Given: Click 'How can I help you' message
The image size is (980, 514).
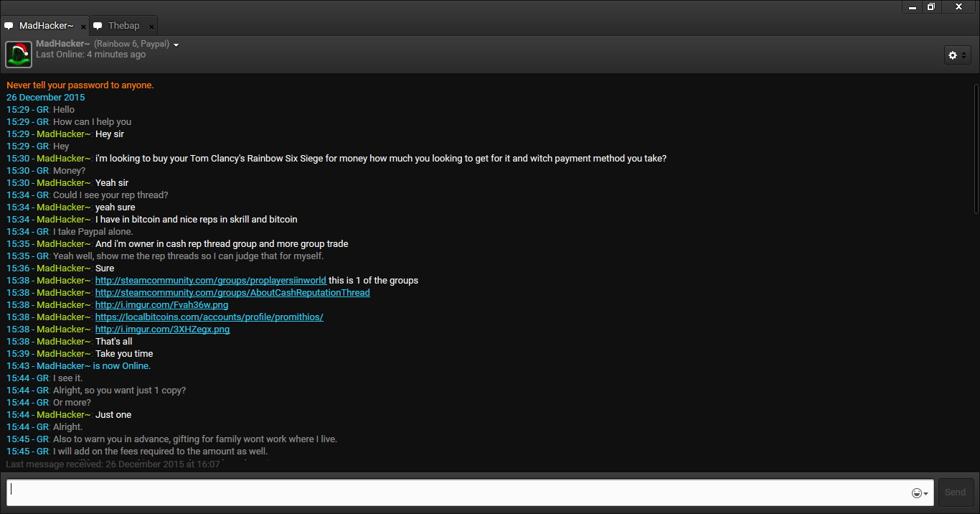Looking at the screenshot, I should click(x=92, y=122).
